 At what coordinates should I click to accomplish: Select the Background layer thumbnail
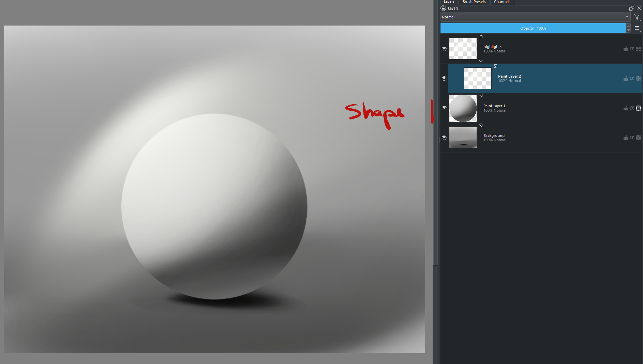tap(463, 138)
